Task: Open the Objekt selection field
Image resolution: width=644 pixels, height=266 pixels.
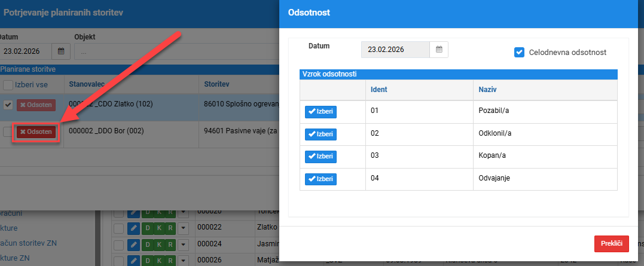Action: [x=176, y=52]
